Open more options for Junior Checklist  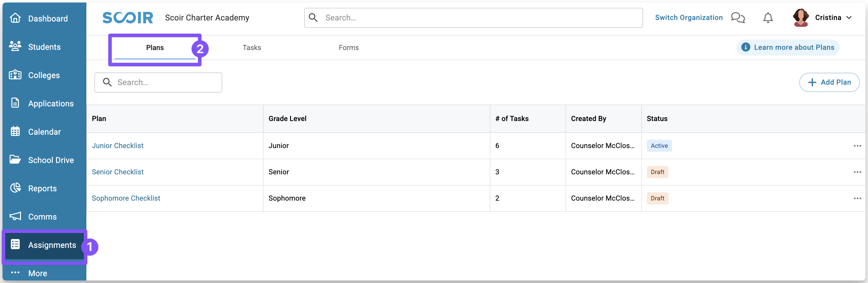click(857, 146)
